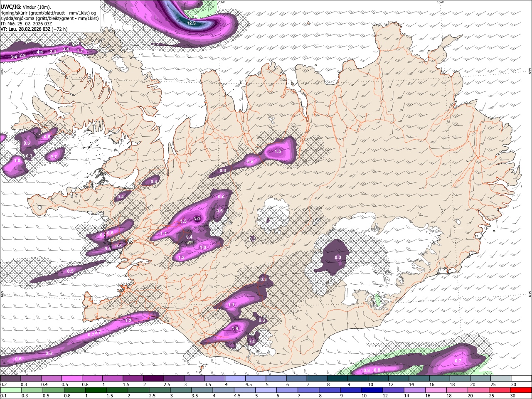Click the mid-green 0.5–0.8 swatch in the lower legend
Viewport: 532px width, 399px height.
[53, 390]
